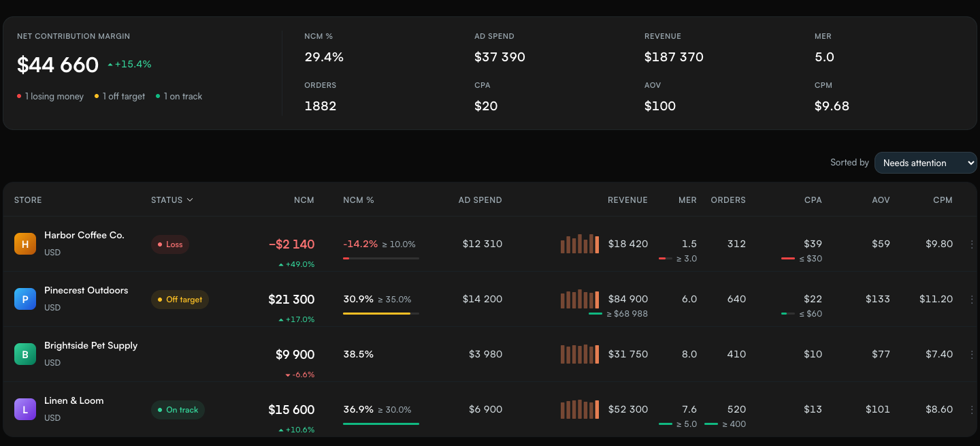
Task: Open the Sorted by Needs attention dropdown
Action: coord(926,163)
